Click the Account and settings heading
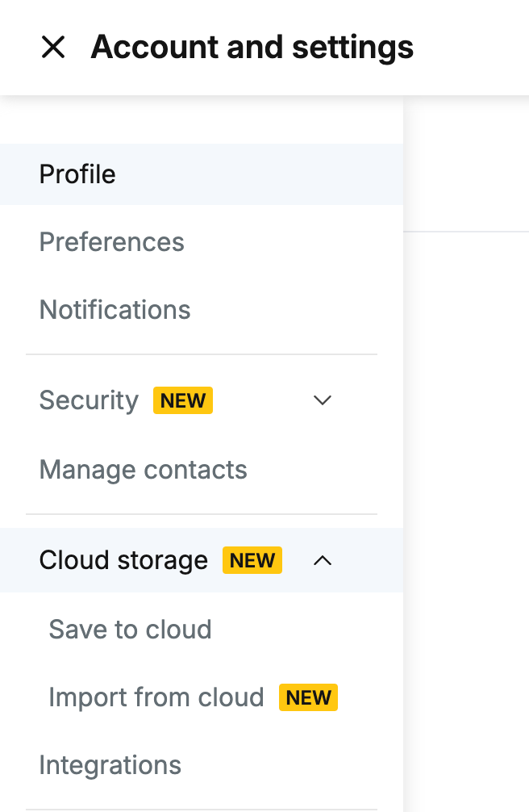 (x=252, y=47)
